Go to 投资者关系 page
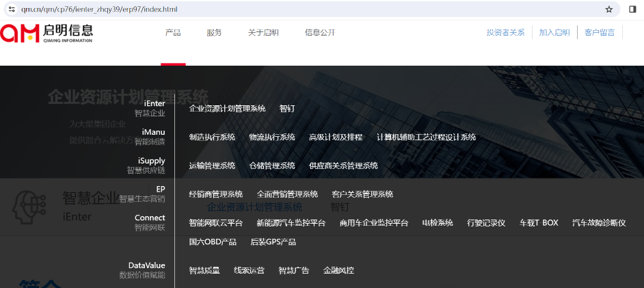Screen dimensions: 644x288 [506, 33]
